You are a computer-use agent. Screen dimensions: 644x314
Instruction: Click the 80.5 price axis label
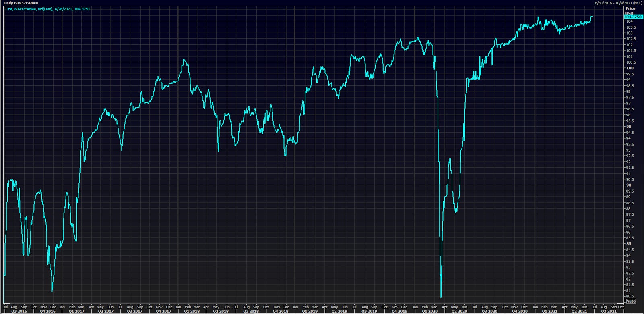coord(630,296)
